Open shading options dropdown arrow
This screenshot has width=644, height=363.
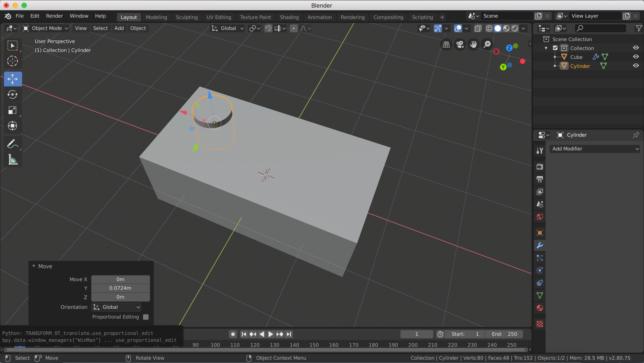523,28
